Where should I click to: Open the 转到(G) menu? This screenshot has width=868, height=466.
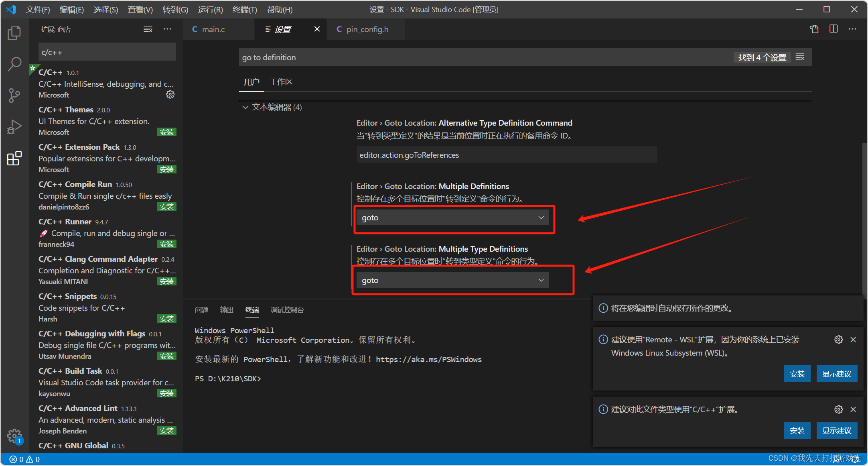175,9
